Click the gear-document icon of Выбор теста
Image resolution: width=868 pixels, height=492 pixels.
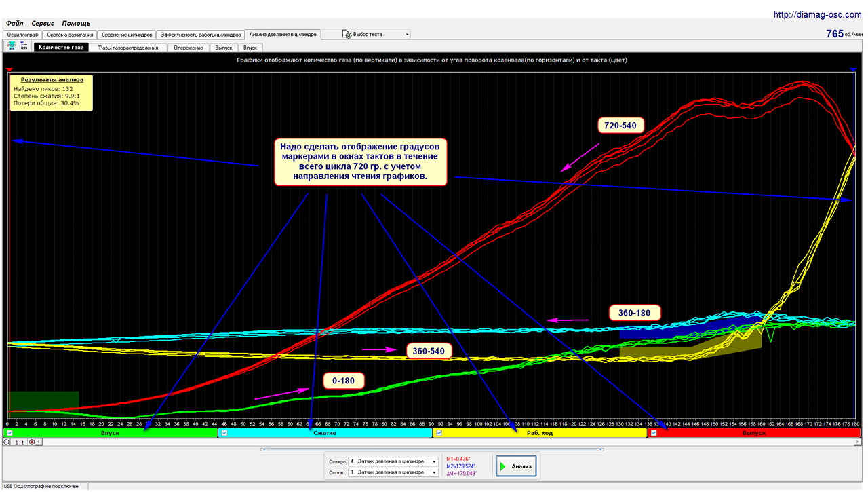click(347, 34)
